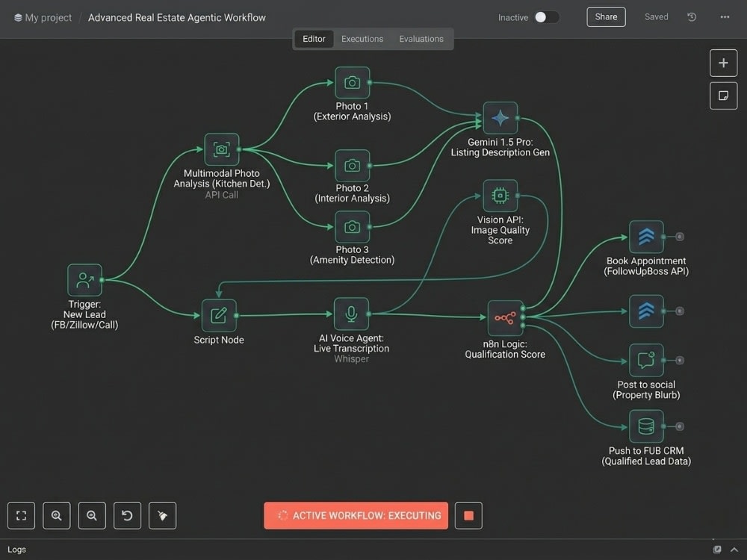Click the second zoom magnifier button
The image size is (747, 560).
tap(92, 516)
